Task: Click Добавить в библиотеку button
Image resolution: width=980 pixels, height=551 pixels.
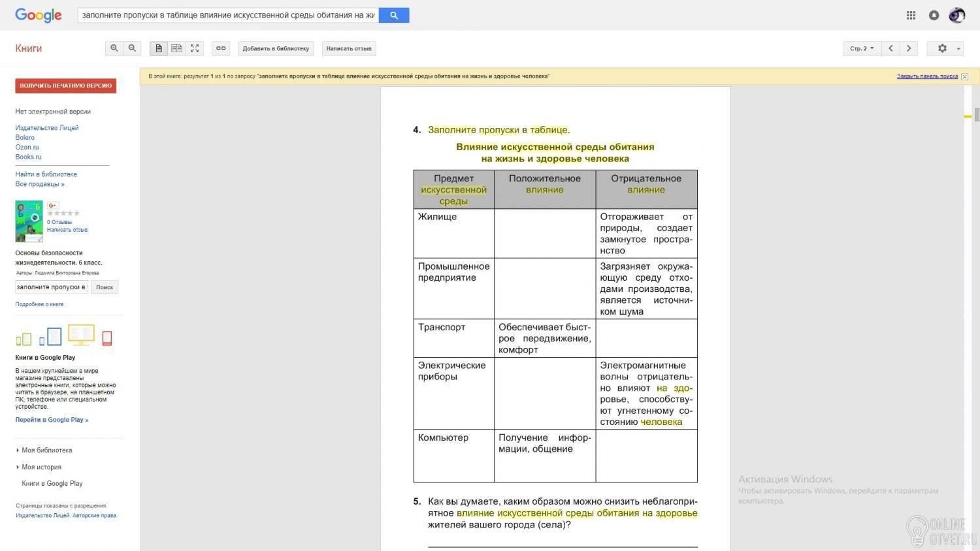Action: pos(276,48)
